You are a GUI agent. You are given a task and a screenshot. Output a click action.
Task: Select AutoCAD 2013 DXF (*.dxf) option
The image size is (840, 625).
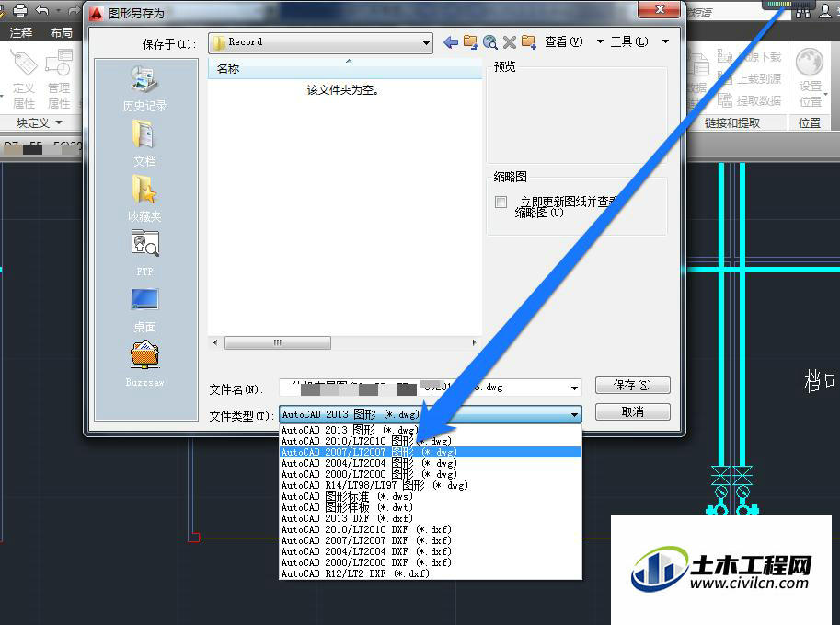[x=431, y=518]
